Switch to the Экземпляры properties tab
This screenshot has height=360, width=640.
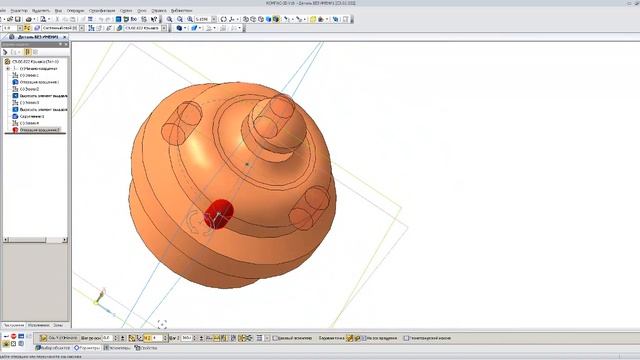117,348
